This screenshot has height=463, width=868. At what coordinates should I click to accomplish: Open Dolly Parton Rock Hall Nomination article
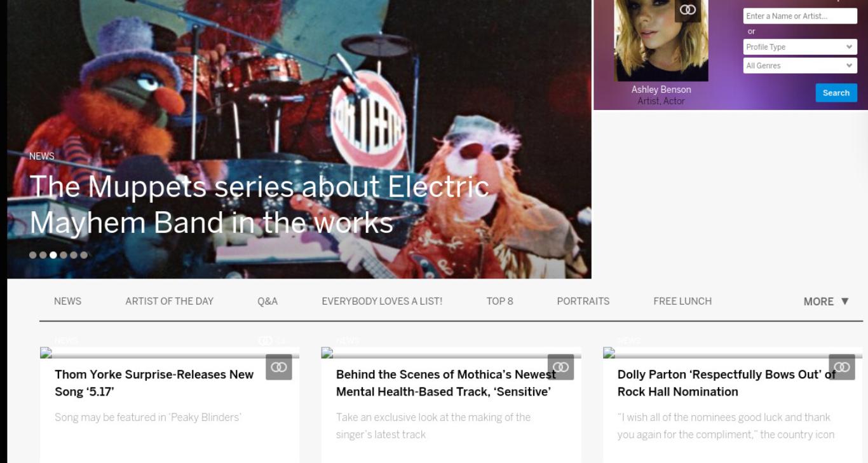point(726,383)
